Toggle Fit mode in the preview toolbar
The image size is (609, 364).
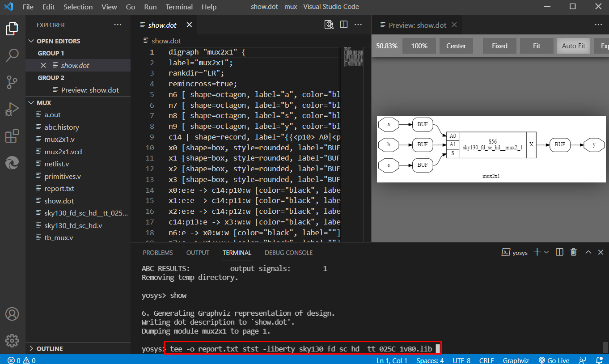pos(537,46)
